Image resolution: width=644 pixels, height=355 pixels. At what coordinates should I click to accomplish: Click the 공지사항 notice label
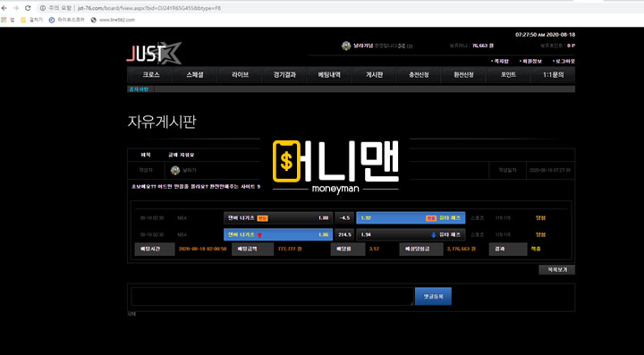[139, 89]
